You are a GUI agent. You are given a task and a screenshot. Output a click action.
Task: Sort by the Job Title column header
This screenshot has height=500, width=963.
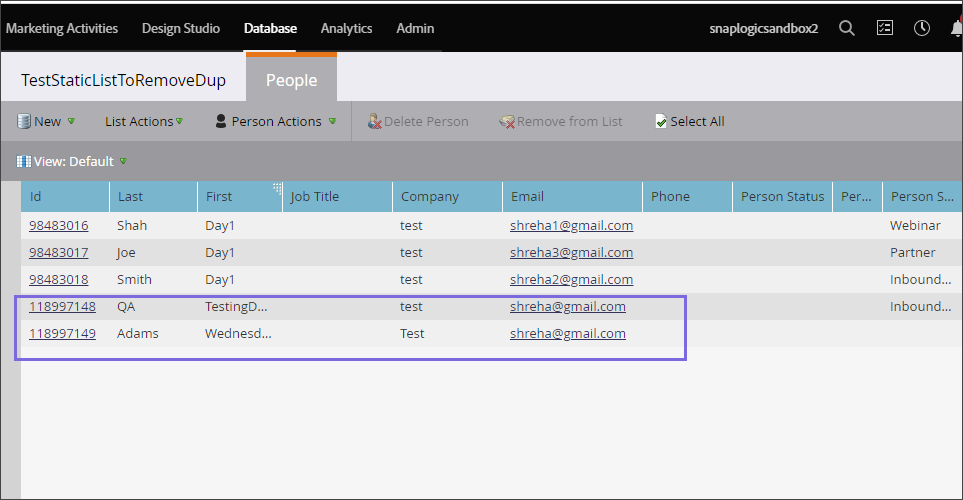tap(337, 197)
